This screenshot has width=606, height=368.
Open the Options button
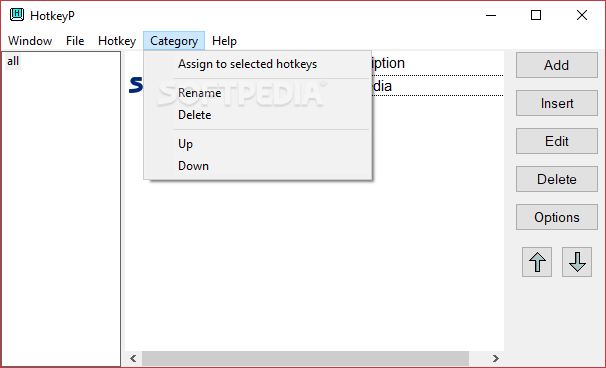point(557,217)
